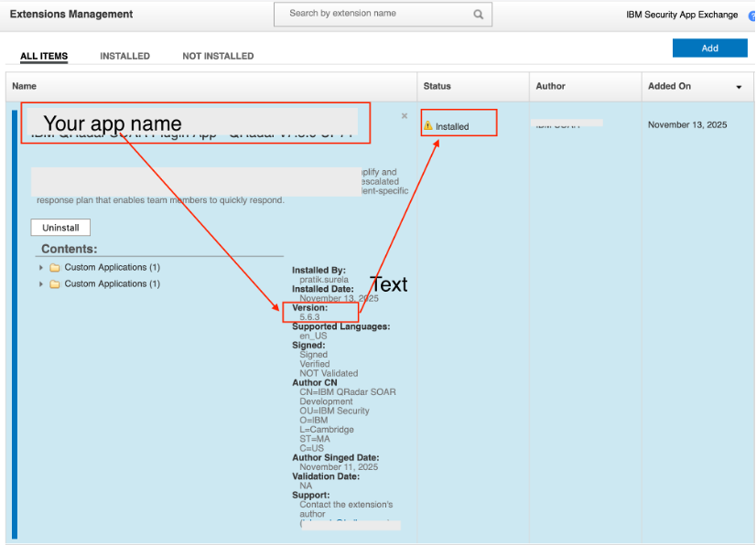
Task: Click the version value 5.6.3
Action: tap(309, 317)
